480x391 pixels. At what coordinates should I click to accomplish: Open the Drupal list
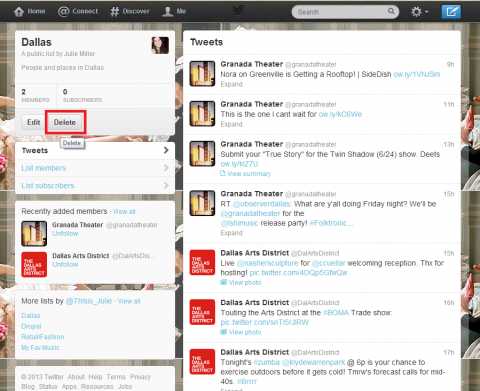[x=31, y=326]
